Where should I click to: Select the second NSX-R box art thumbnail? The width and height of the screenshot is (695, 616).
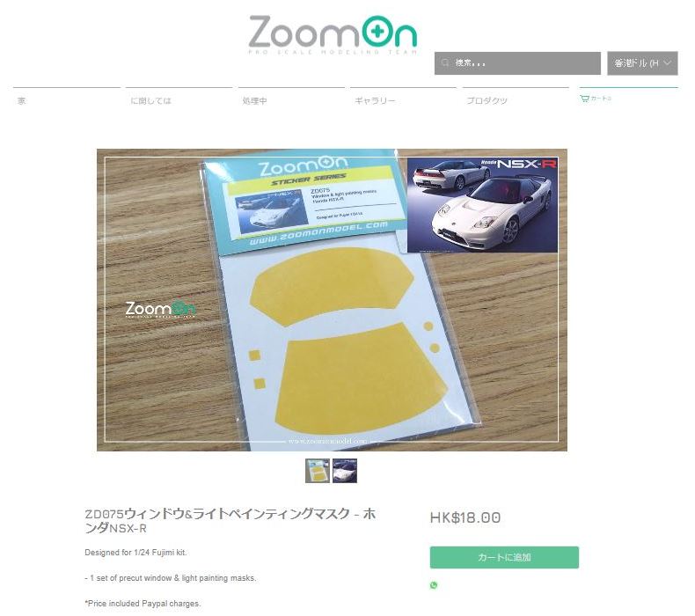click(345, 471)
